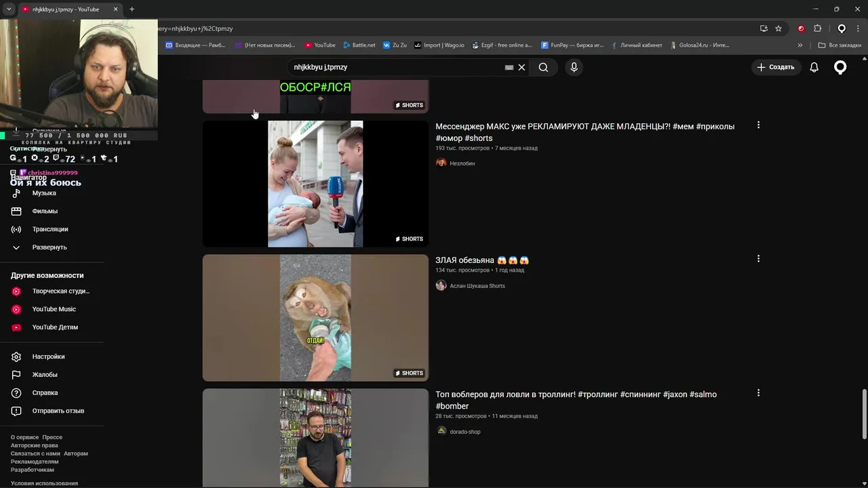Open Import | Wago.io bookmark
The height and width of the screenshot is (488, 868).
point(439,45)
